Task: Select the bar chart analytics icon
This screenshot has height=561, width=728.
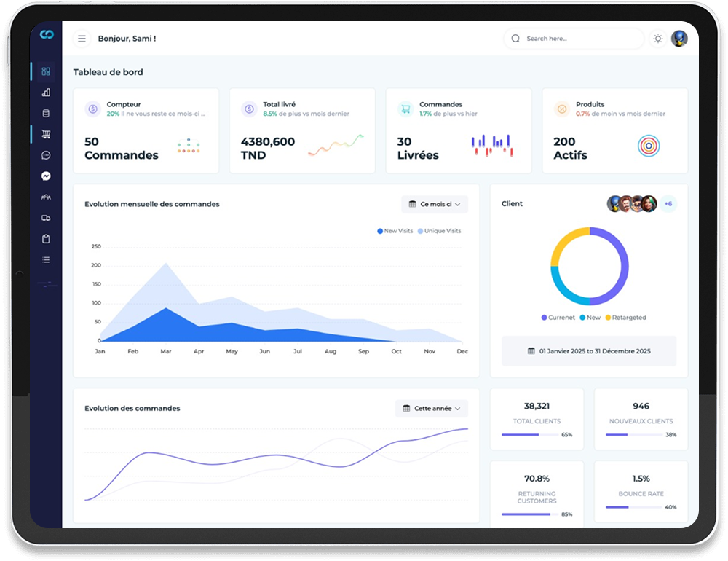Action: coord(45,93)
